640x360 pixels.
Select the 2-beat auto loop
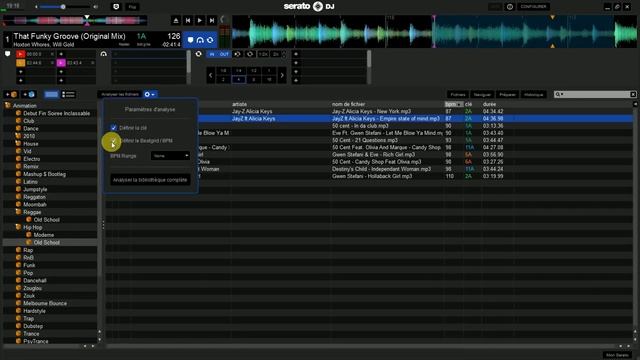(x=223, y=80)
